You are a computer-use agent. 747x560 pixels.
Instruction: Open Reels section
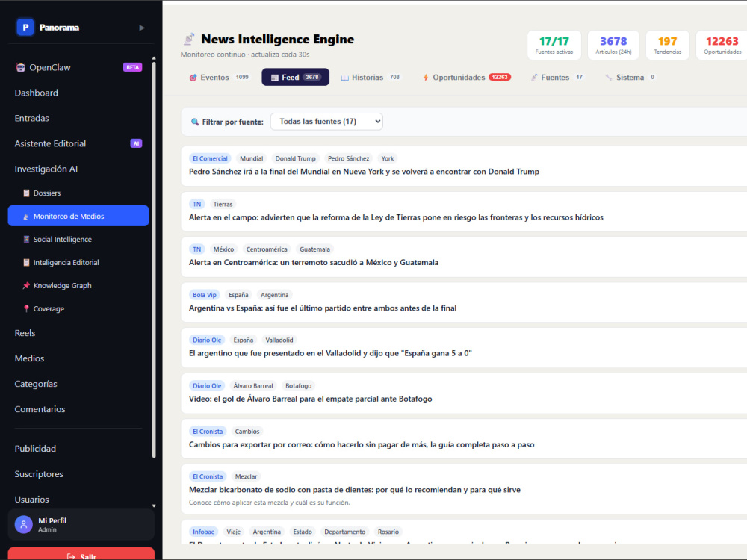[25, 333]
